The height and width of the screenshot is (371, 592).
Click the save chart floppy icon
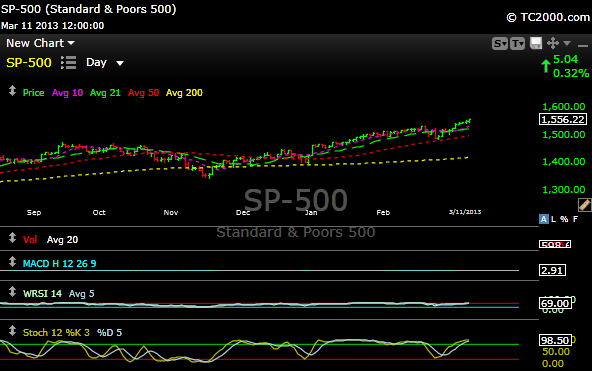(x=536, y=43)
